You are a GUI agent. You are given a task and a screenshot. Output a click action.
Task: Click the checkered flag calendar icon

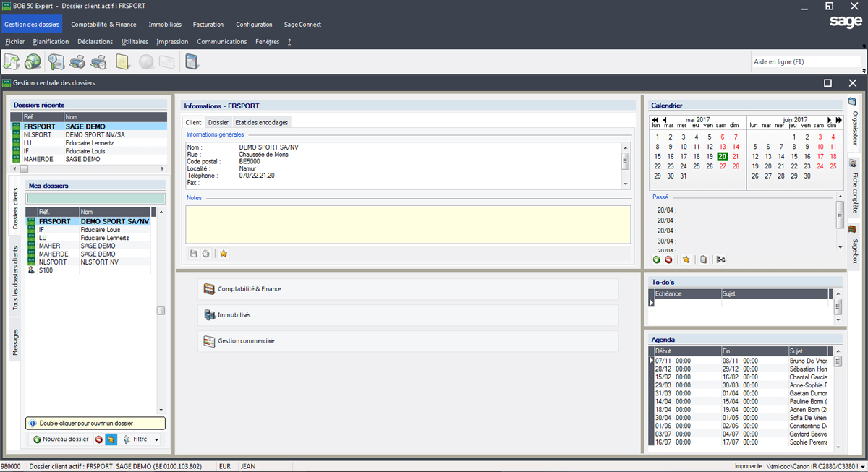point(721,259)
